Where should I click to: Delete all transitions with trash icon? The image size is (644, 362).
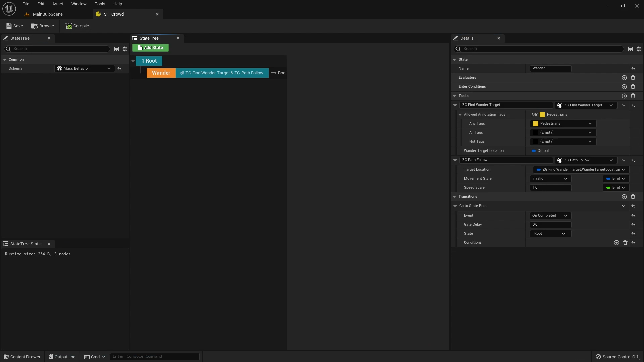tap(633, 197)
